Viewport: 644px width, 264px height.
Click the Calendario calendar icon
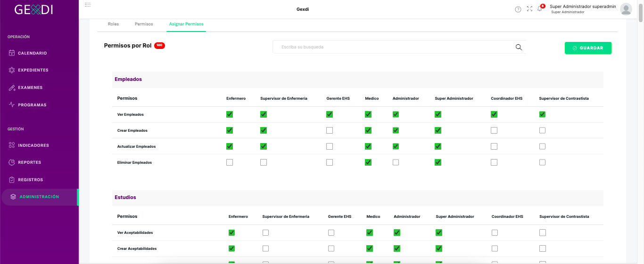pyautogui.click(x=12, y=53)
